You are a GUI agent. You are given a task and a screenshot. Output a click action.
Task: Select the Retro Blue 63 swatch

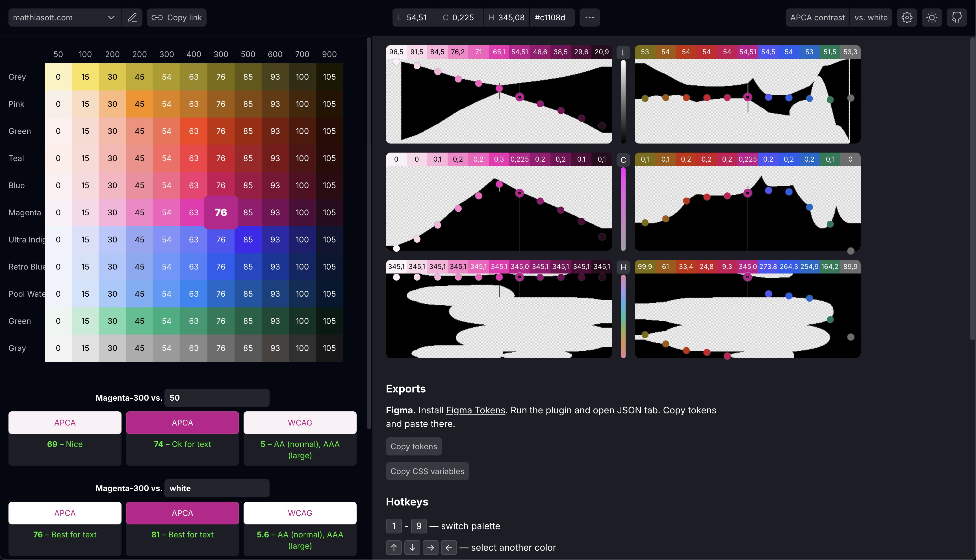click(x=194, y=266)
